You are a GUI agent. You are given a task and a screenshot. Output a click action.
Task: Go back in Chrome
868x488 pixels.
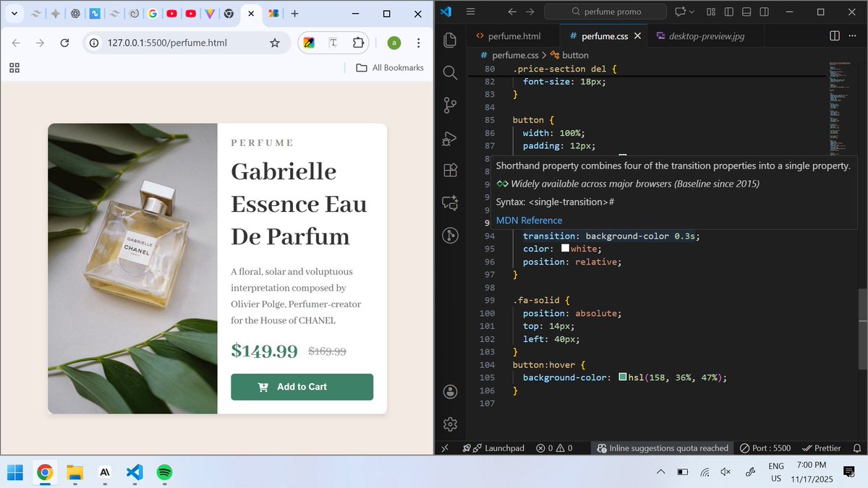coord(17,43)
